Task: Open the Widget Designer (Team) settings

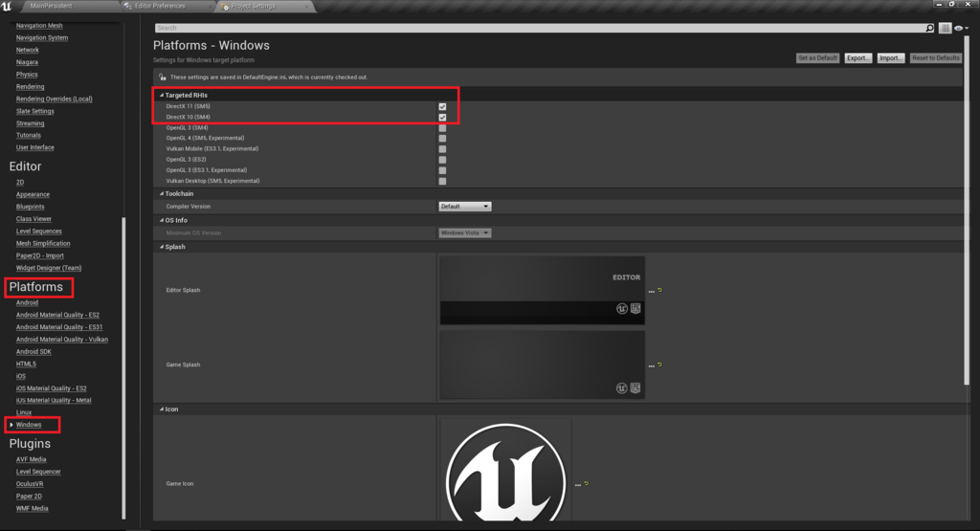Action: (x=49, y=268)
